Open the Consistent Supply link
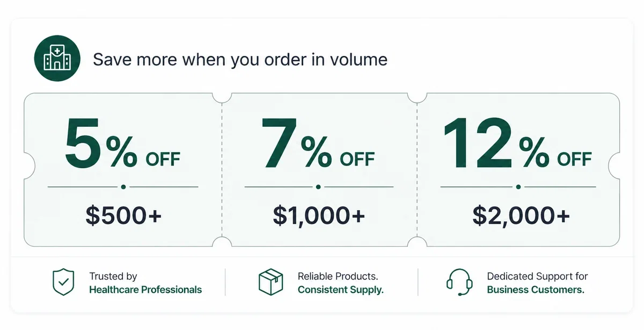This screenshot has height=330, width=644. 341,290
